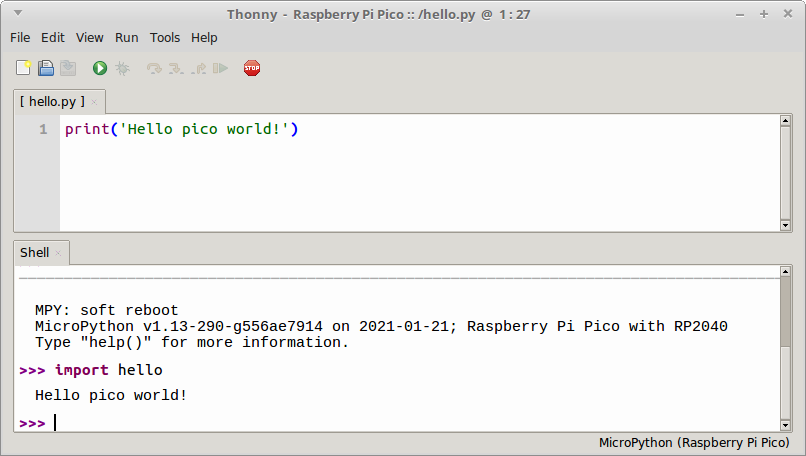Click the 'MPY: soft reboot' line
Viewport: 806px width, 456px height.
coord(106,311)
